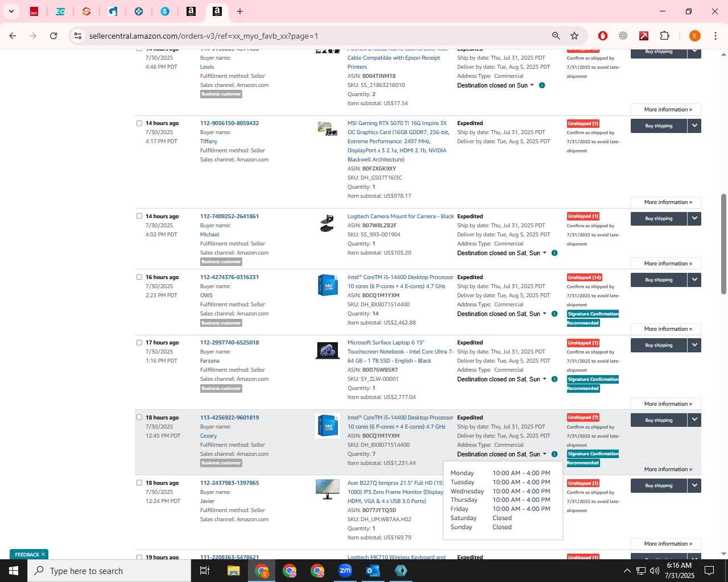Open File Explorer from the taskbar
This screenshot has height=582, width=728.
click(234, 571)
